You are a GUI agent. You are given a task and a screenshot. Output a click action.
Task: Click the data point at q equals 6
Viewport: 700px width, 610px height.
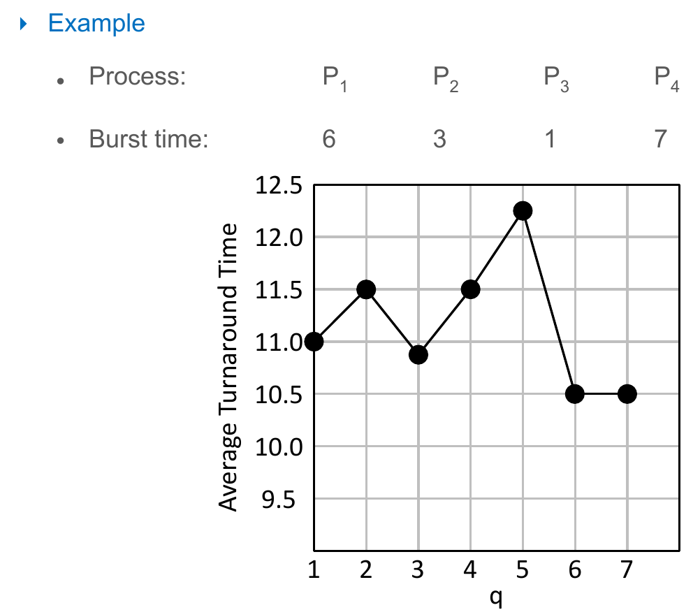(x=575, y=394)
